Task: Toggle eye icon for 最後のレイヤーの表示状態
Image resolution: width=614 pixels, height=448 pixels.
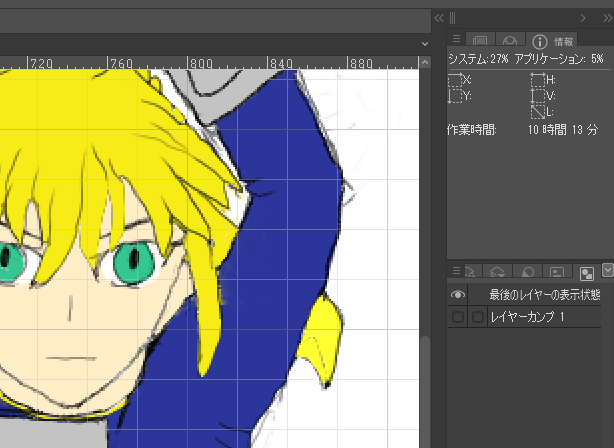Action: (x=458, y=295)
